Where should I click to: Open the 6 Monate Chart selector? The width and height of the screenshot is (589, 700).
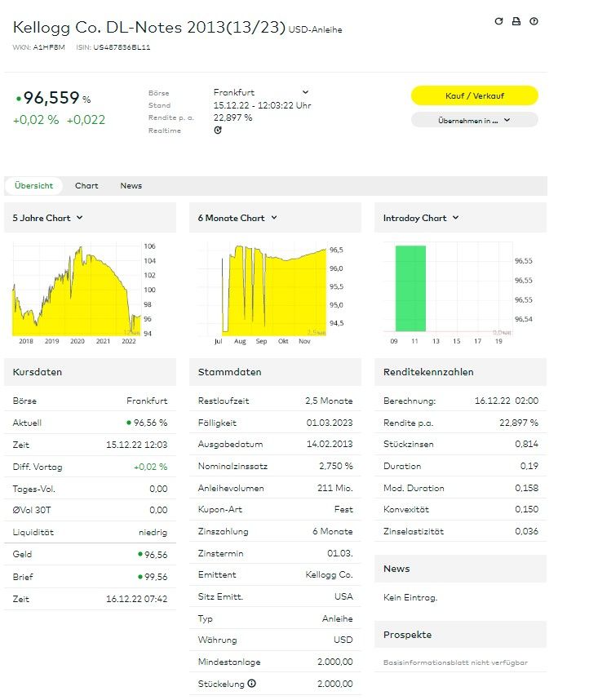[237, 218]
